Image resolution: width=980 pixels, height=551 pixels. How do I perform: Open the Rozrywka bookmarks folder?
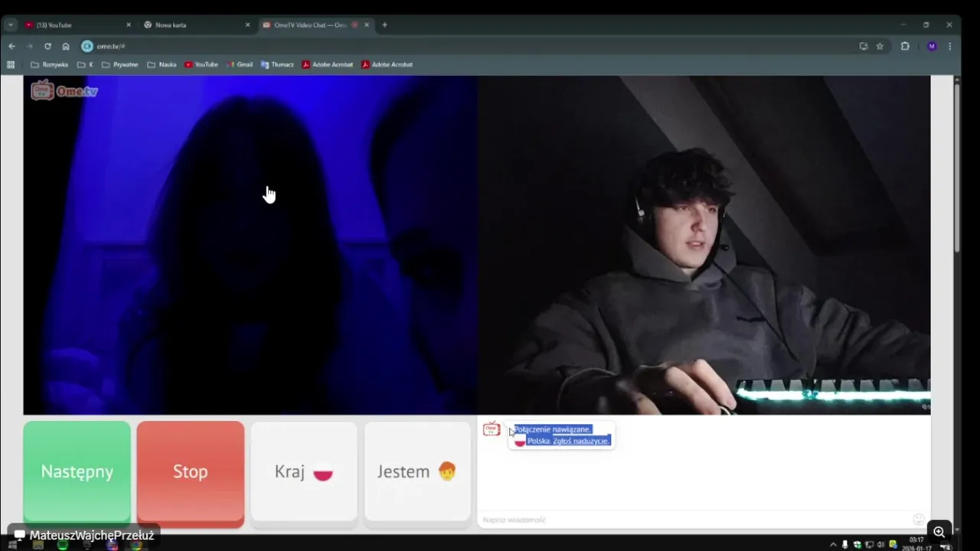49,64
